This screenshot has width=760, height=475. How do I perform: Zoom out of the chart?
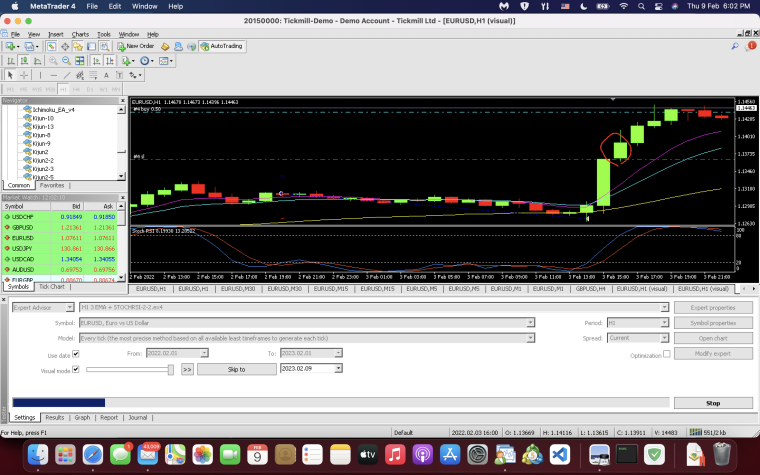pyautogui.click(x=66, y=61)
